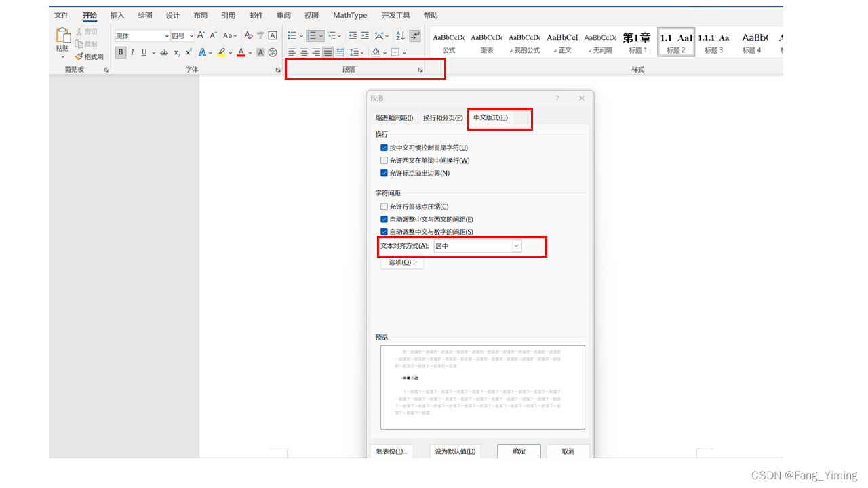Justify the paragraph text
Image resolution: width=868 pixels, height=488 pixels.
(x=328, y=52)
